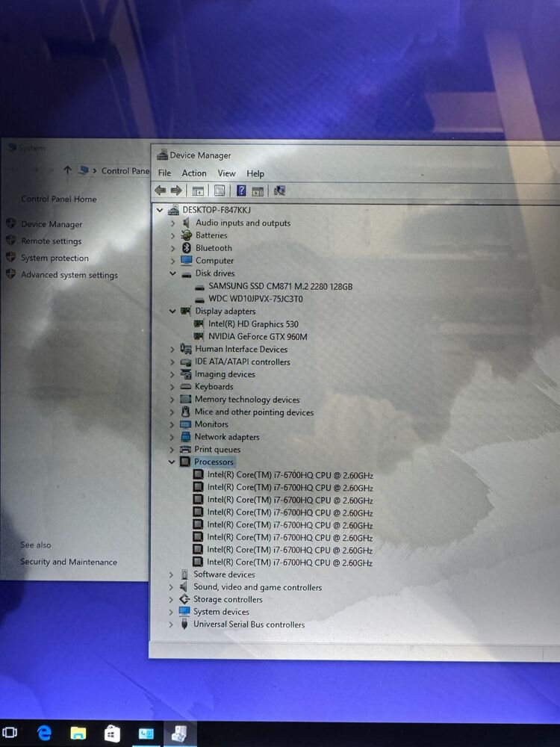Click the Print queues printer icon
Image resolution: width=560 pixels, height=747 pixels.
(x=185, y=449)
